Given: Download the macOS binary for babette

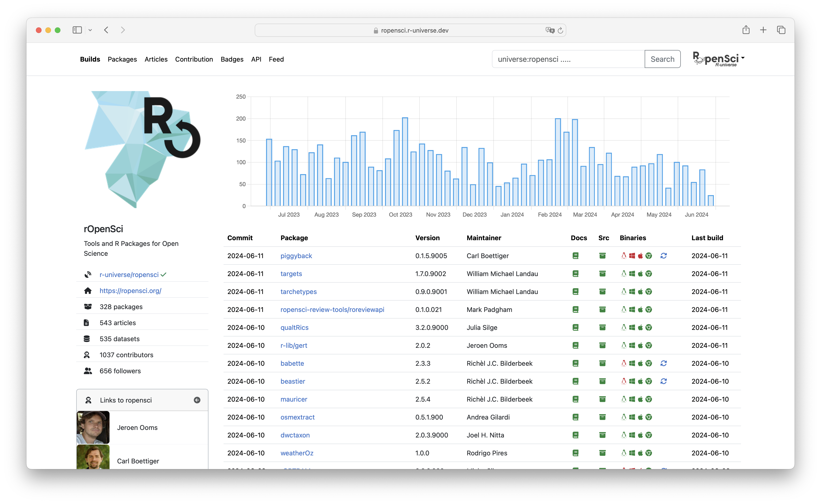Looking at the screenshot, I should click(x=640, y=363).
